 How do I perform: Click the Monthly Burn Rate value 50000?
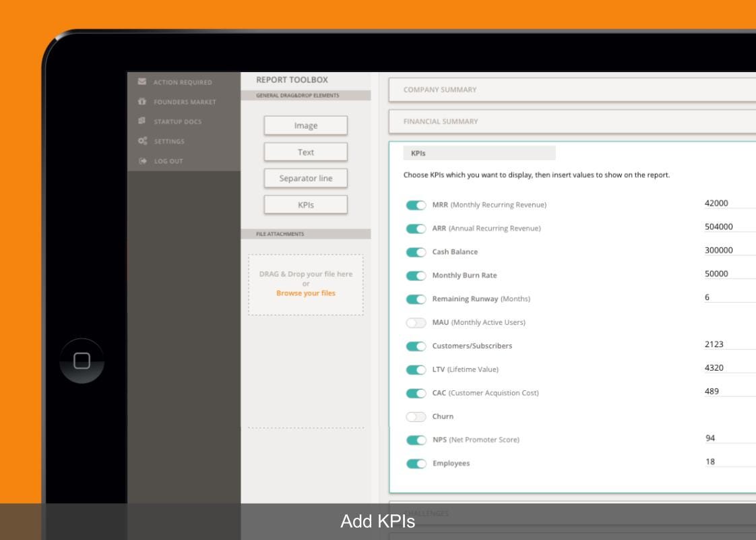tap(730, 274)
